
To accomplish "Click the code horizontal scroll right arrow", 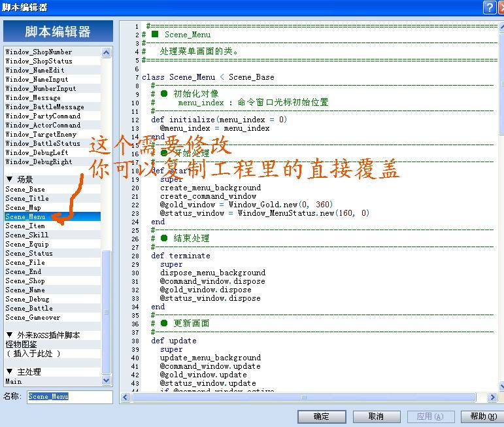I will click(492, 398).
